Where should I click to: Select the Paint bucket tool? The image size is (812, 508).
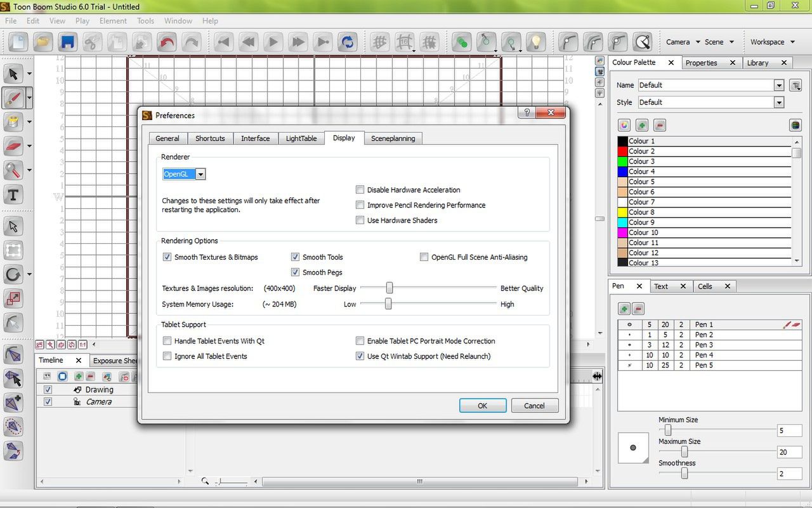13,122
